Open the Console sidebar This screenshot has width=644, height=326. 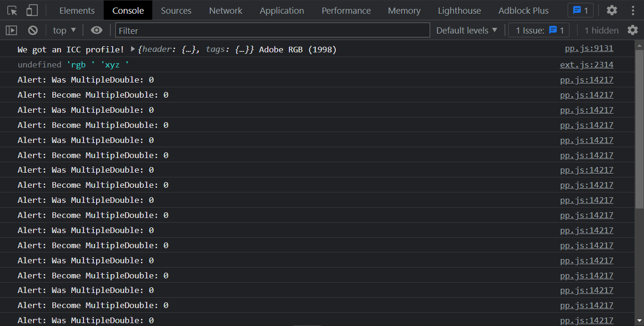[11, 30]
